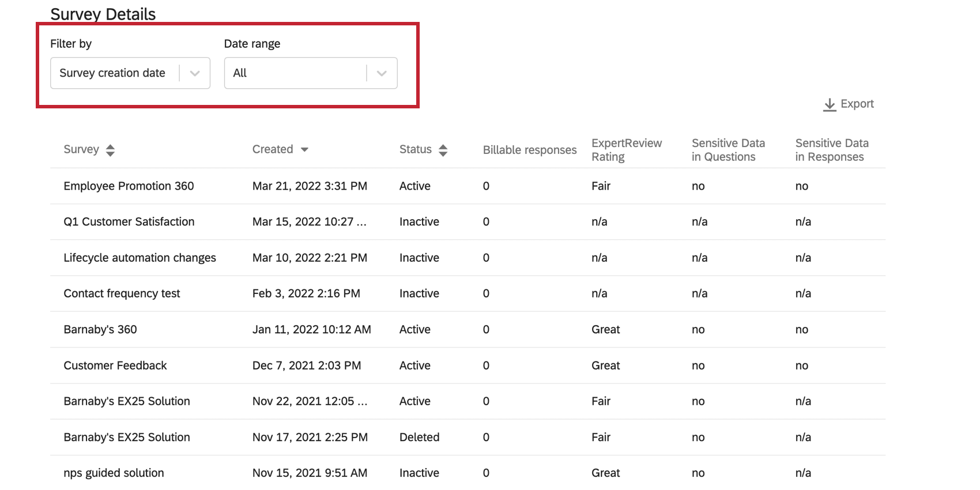Select Lifecycle automation changes survey
The image size is (980, 490).
[140, 258]
